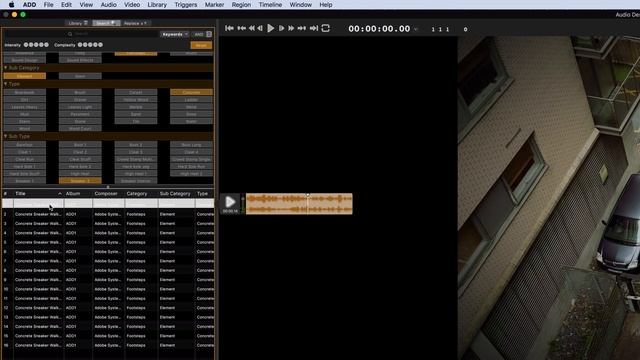Toggle the Gravel type filter
Image resolution: width=640 pixels, height=360 pixels.
(x=80, y=100)
